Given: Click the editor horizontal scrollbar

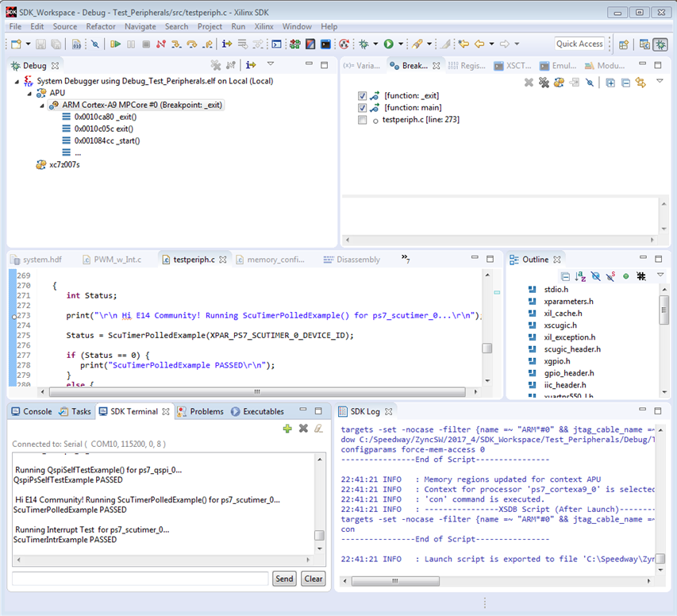Looking at the screenshot, I should coord(257,392).
